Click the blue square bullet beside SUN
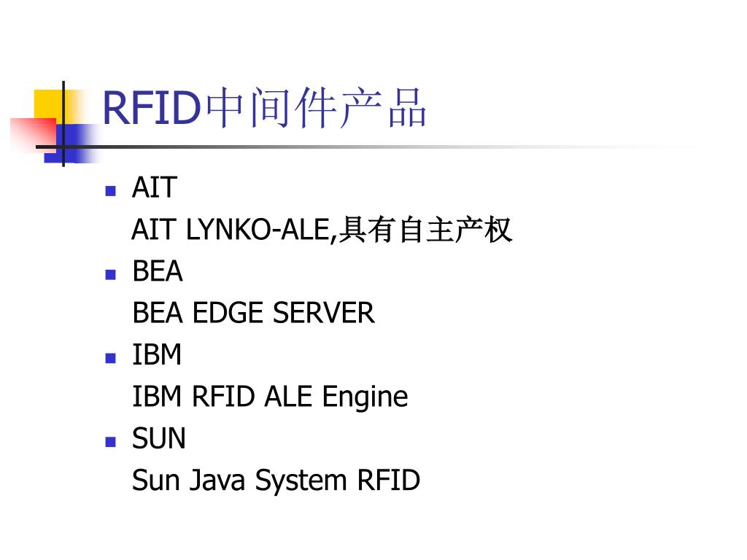 (x=111, y=442)
